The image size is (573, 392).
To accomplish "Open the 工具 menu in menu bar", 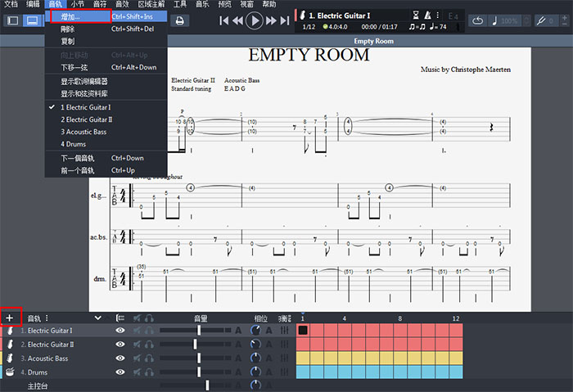I will click(180, 4).
